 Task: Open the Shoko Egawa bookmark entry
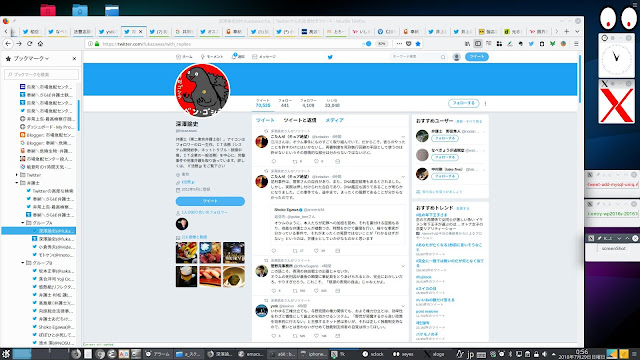53,327
